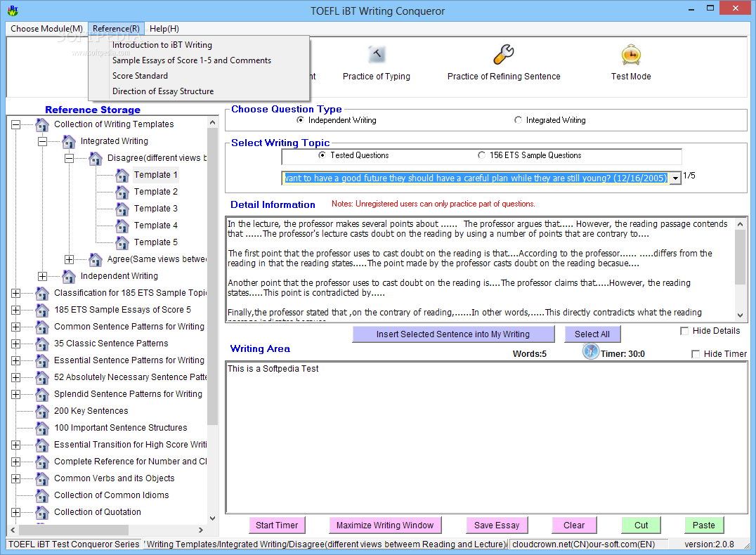
Task: Expand Classification for 185 ETS Sample Topics
Action: (16, 293)
